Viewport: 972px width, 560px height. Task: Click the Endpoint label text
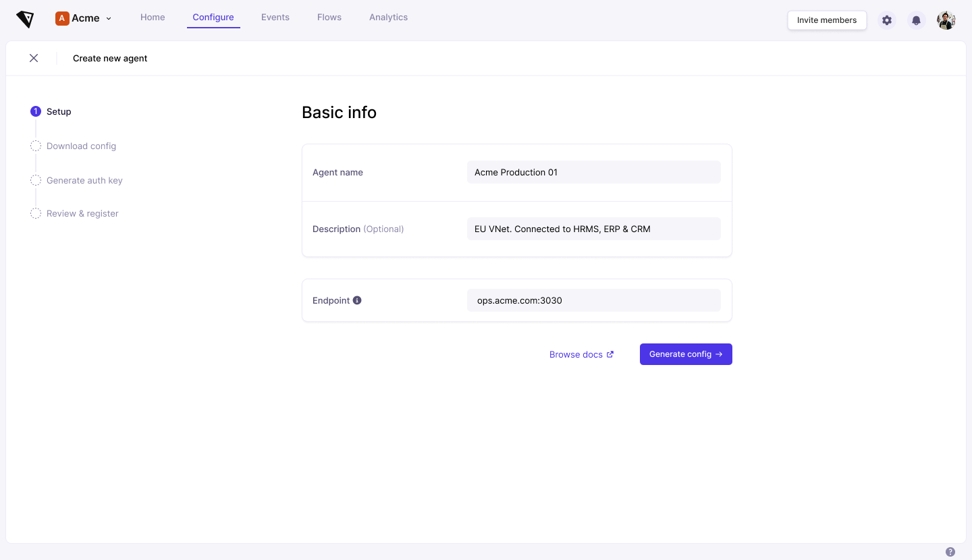tap(331, 300)
